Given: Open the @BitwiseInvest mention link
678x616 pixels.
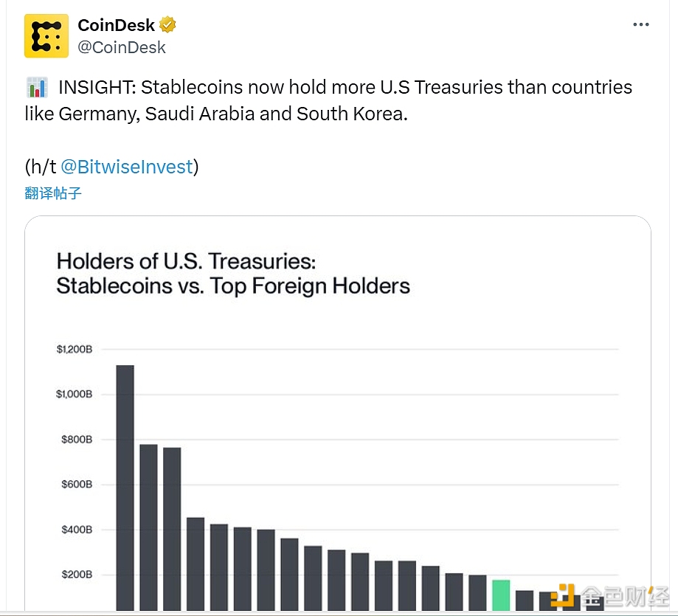Looking at the screenshot, I should tap(126, 167).
